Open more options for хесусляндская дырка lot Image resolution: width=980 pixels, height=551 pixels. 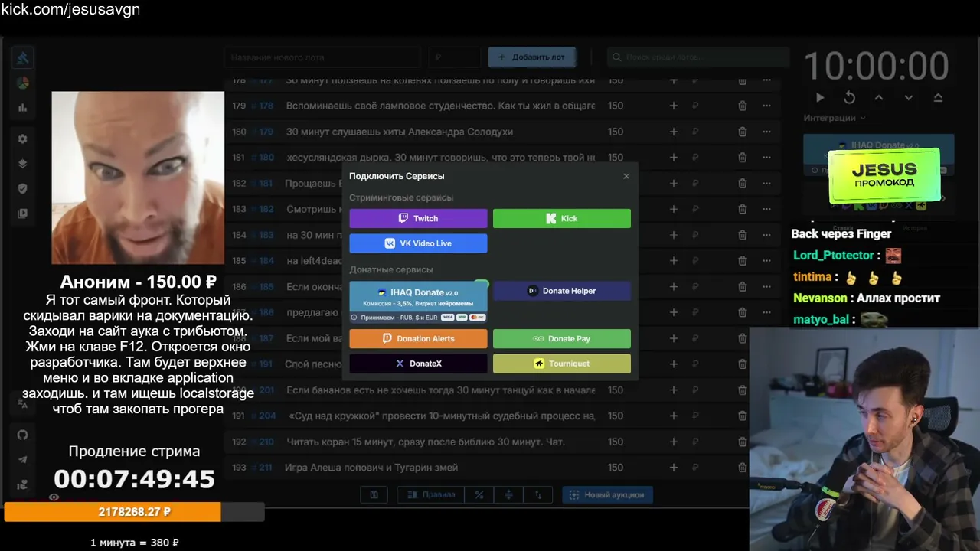click(x=767, y=158)
